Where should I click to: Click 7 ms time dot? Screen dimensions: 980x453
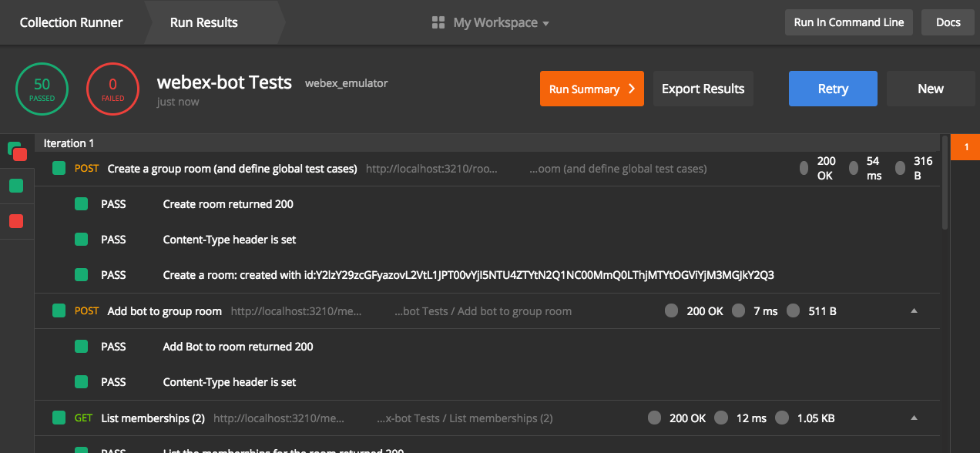(739, 311)
